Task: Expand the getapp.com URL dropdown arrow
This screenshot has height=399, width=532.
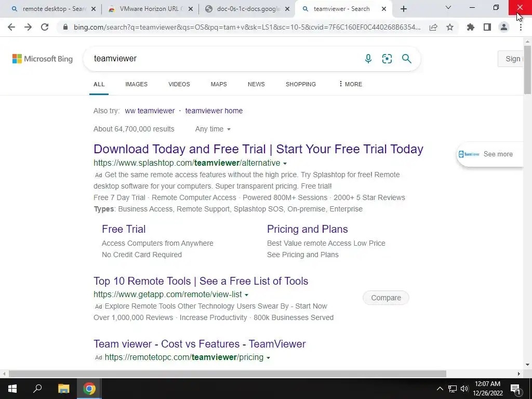Action: (x=247, y=295)
